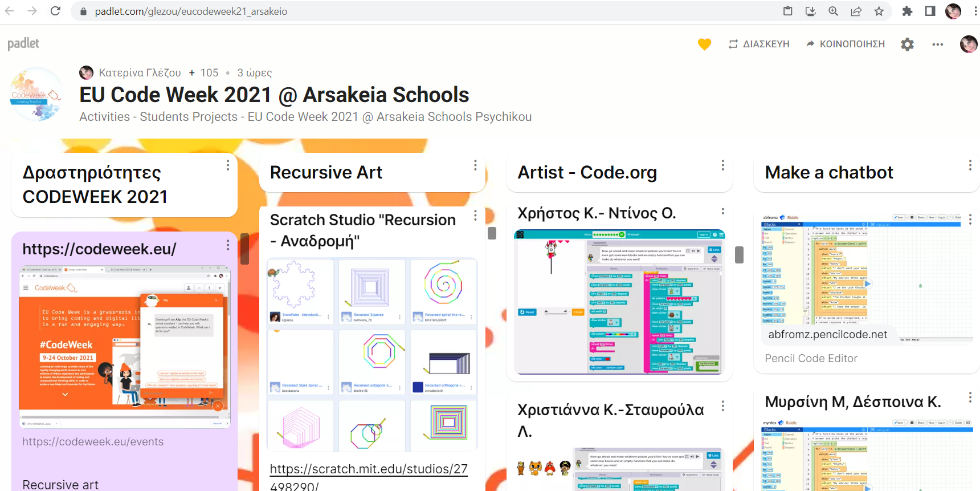Open the browser share icon
Screen dimensions: 980x491
856,11
